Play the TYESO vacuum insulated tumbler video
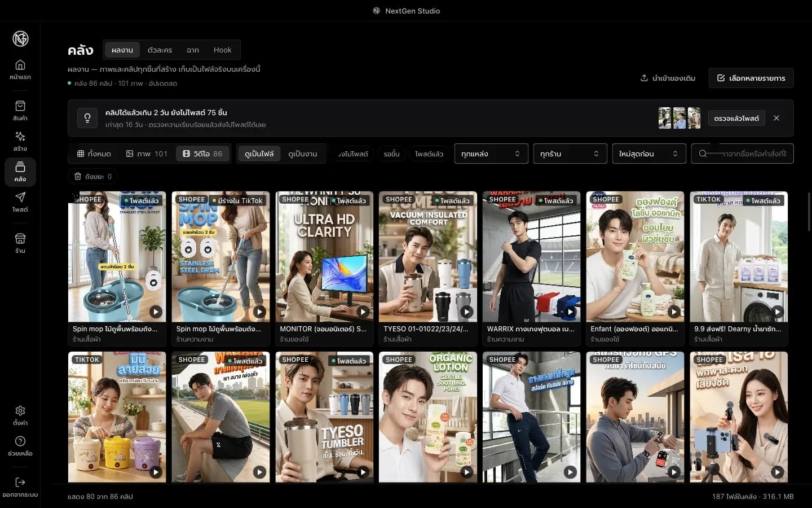Screen dimensions: 812x508 pos(466,312)
